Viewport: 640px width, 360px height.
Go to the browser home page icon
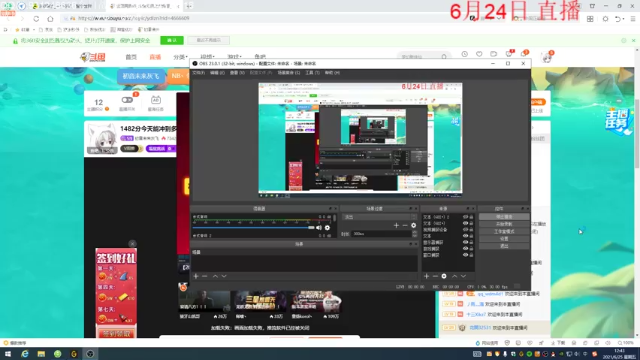click(50, 18)
